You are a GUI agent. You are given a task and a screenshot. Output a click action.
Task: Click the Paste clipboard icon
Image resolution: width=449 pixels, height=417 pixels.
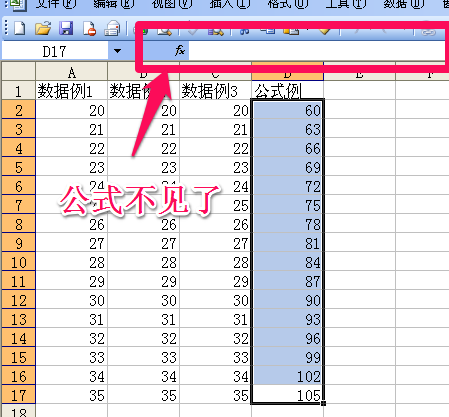tap(291, 31)
